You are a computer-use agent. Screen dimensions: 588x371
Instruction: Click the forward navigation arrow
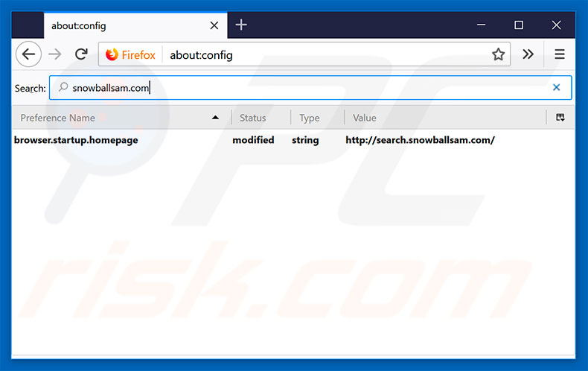pos(55,54)
